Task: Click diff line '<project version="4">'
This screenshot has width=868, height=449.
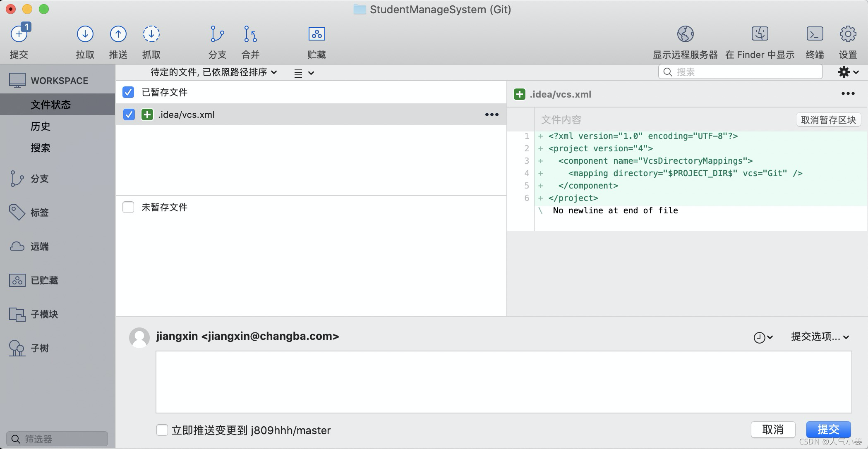Action: click(601, 148)
